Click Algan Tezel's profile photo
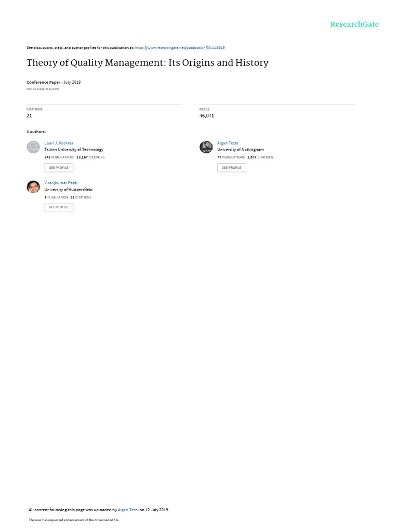The image size is (399, 532). pyautogui.click(x=206, y=147)
